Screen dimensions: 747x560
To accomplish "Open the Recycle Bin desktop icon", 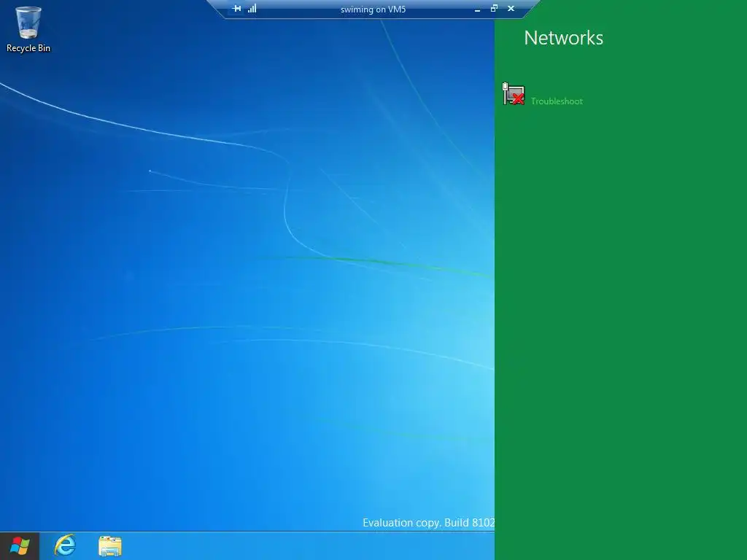I will click(x=28, y=29).
